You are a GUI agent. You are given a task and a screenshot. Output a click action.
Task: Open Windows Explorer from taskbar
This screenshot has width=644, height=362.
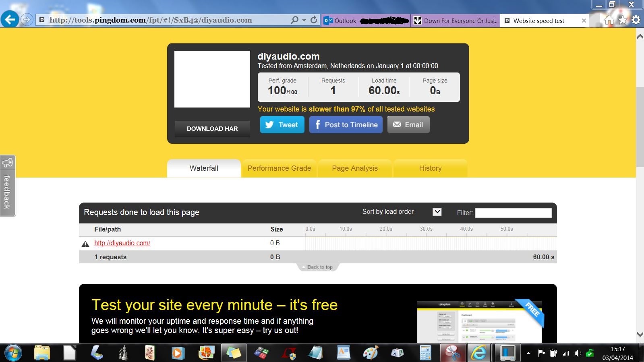[42, 353]
